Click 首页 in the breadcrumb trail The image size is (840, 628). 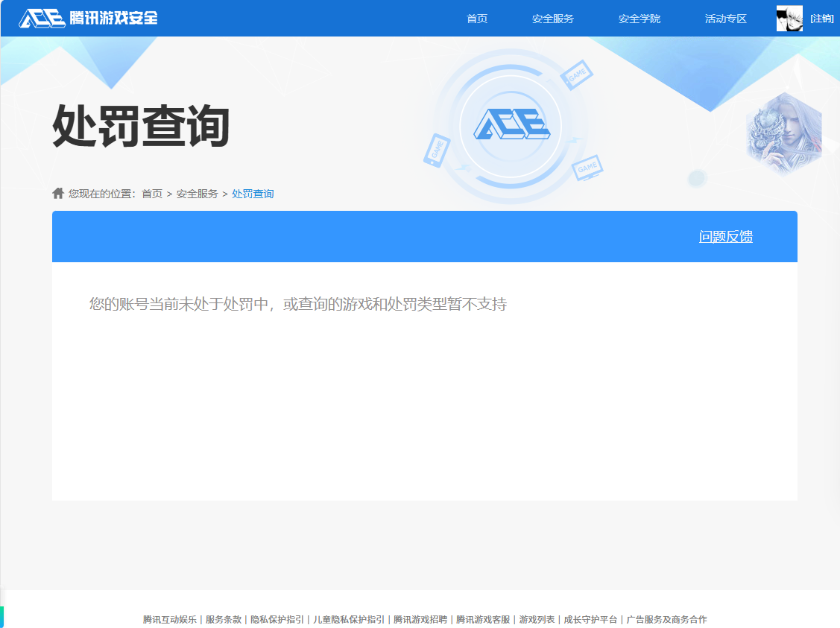coord(152,194)
